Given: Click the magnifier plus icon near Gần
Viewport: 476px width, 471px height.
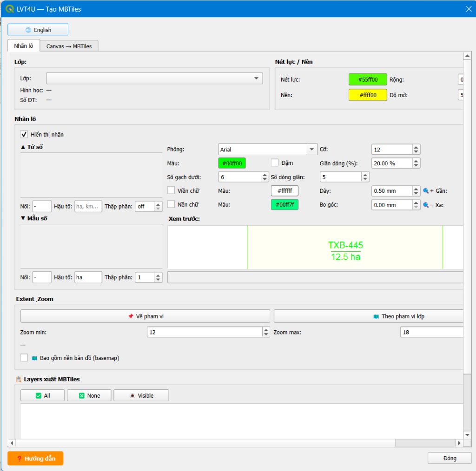Looking at the screenshot, I should coord(426,191).
